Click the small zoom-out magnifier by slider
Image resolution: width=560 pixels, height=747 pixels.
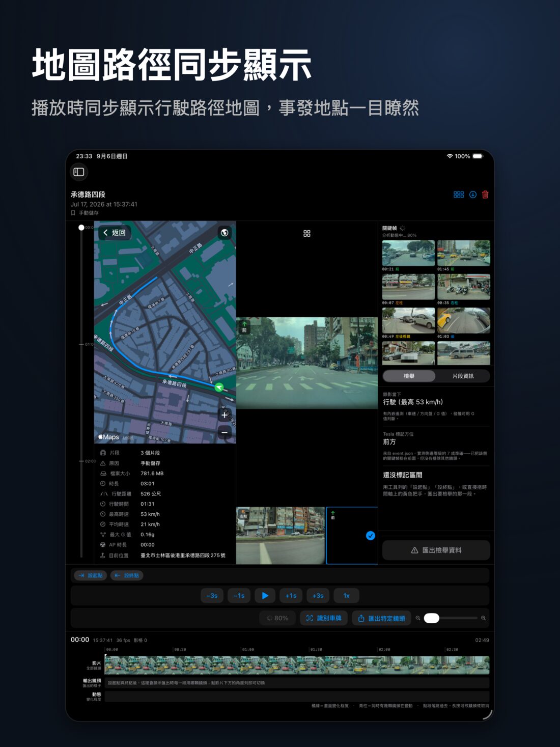[418, 618]
